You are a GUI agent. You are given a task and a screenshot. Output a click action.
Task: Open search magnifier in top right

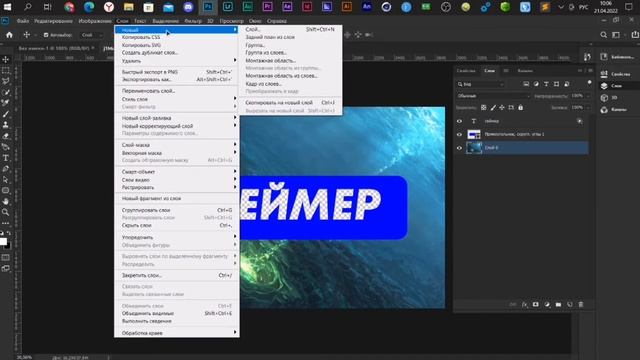click(604, 35)
